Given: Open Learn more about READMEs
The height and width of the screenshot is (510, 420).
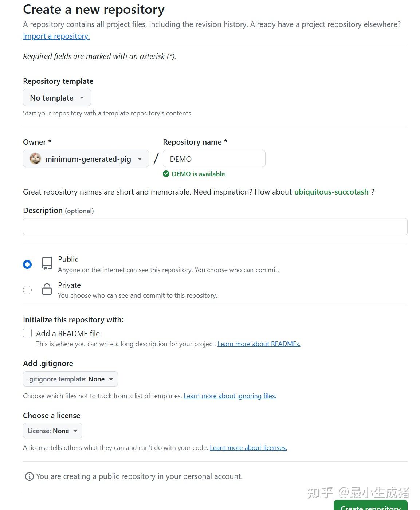Looking at the screenshot, I should [x=259, y=344].
